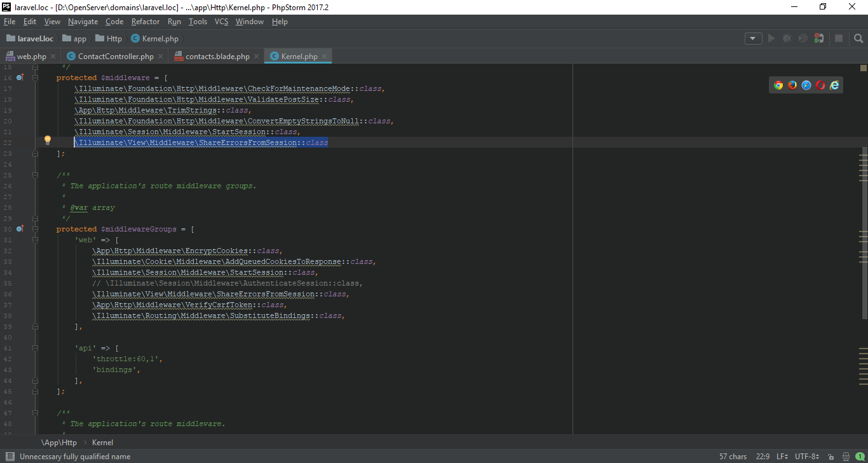Screen dimensions: 868x463
Task: Click Kernel.php breadcrumb in navigation bar
Action: (x=154, y=39)
